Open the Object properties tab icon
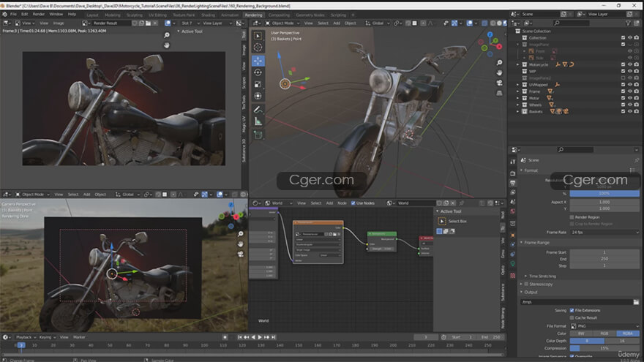 (512, 235)
